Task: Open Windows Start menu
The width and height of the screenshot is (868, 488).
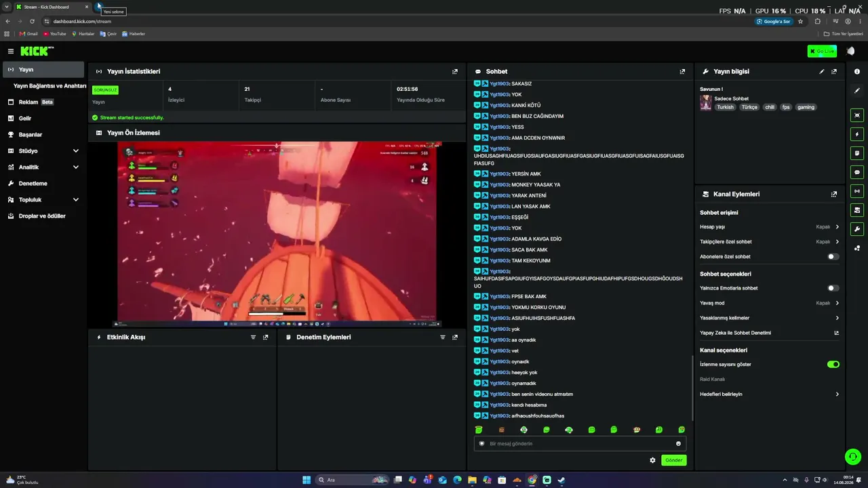Action: [x=307, y=480]
